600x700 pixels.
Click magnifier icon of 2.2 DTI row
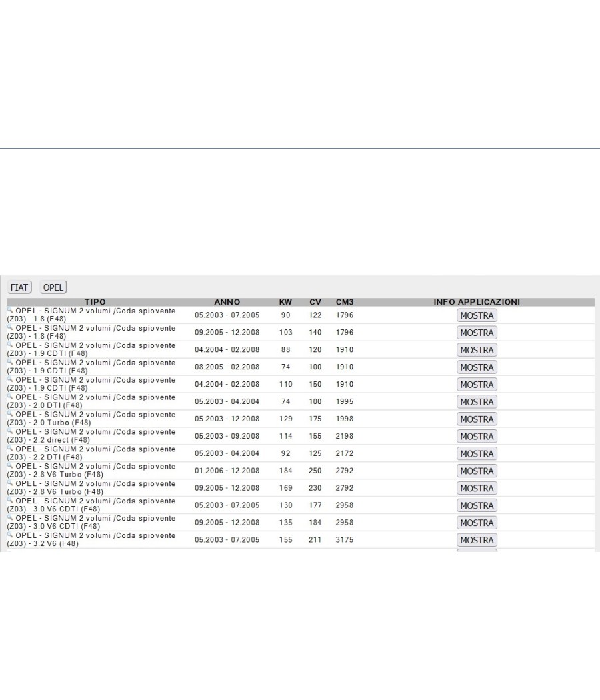pyautogui.click(x=10, y=448)
